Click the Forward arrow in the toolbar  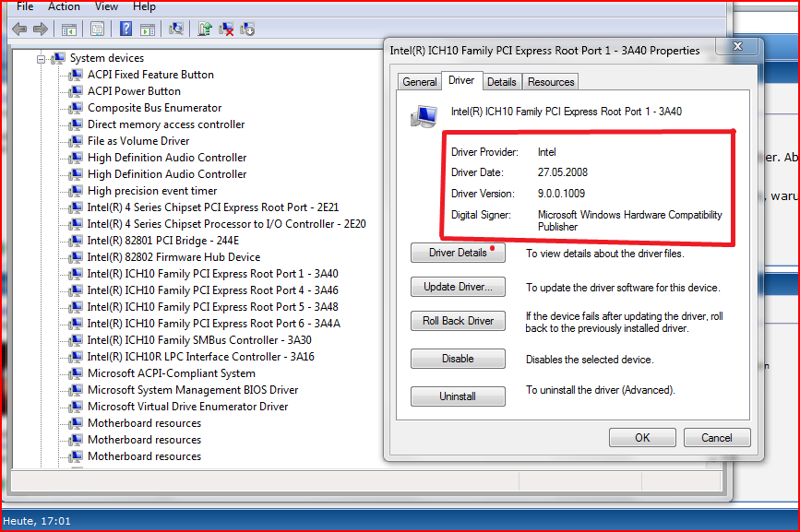pos(41,30)
